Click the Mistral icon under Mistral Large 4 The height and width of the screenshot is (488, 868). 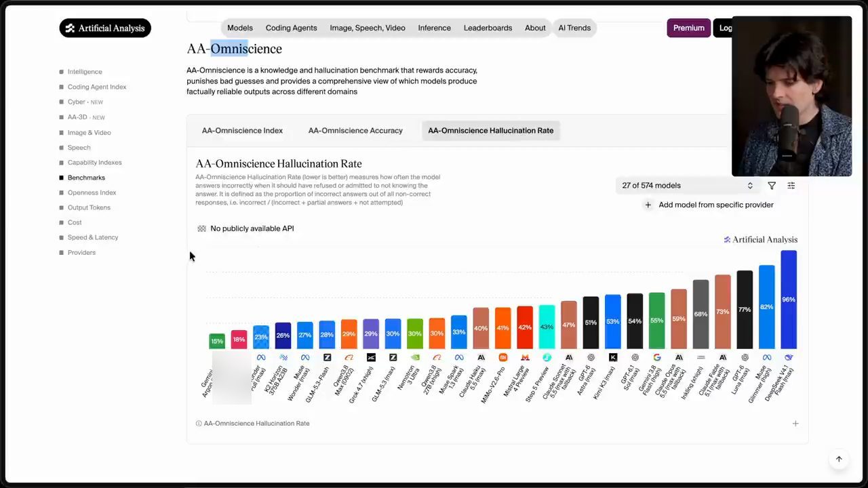pyautogui.click(x=525, y=357)
